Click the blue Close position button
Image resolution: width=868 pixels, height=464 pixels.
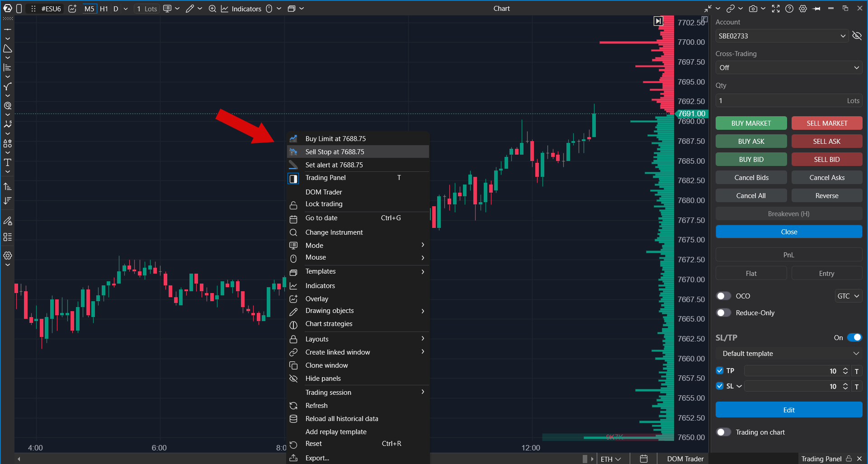click(x=789, y=232)
